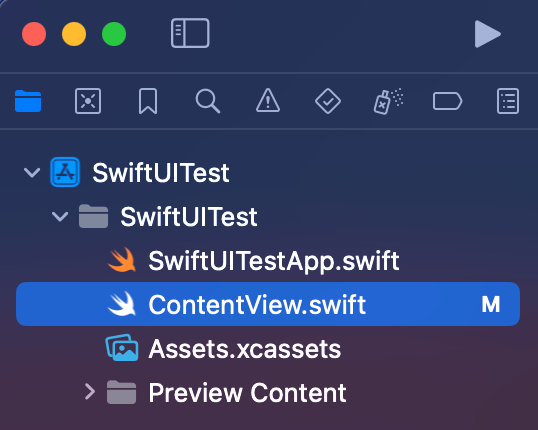Open the Find navigator magnifier

[208, 101]
